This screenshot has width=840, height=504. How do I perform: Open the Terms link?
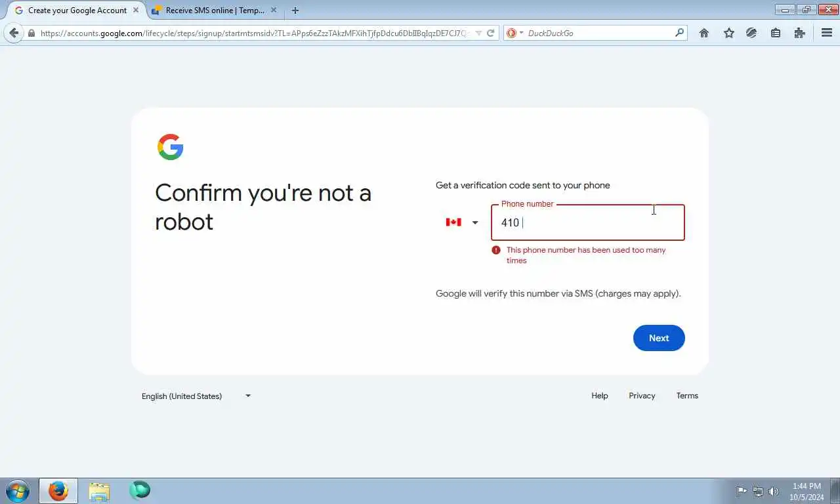[687, 396]
